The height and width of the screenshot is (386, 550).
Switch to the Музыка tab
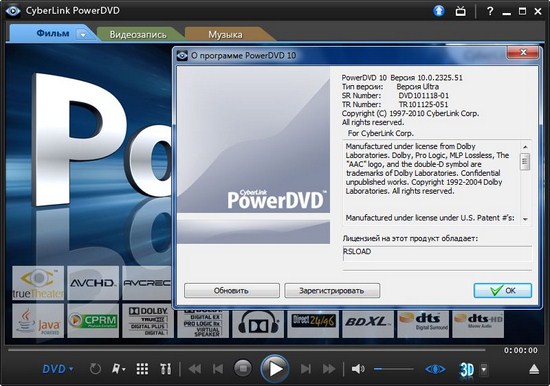225,35
